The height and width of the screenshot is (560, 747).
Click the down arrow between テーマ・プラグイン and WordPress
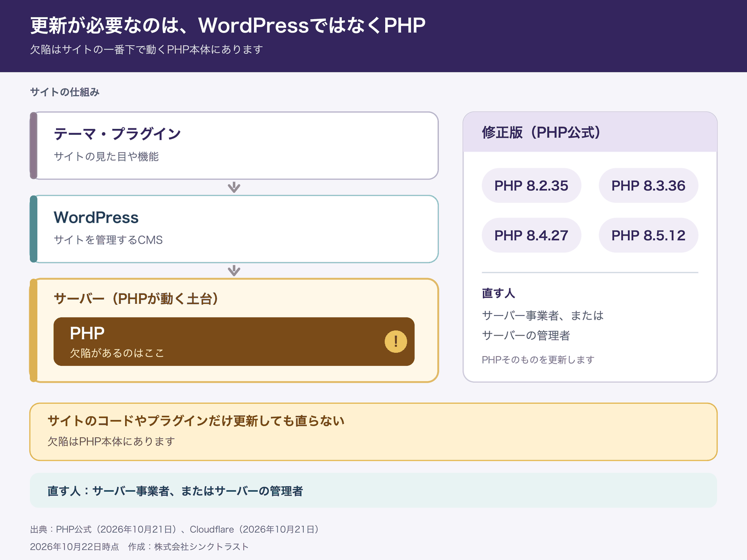click(234, 187)
